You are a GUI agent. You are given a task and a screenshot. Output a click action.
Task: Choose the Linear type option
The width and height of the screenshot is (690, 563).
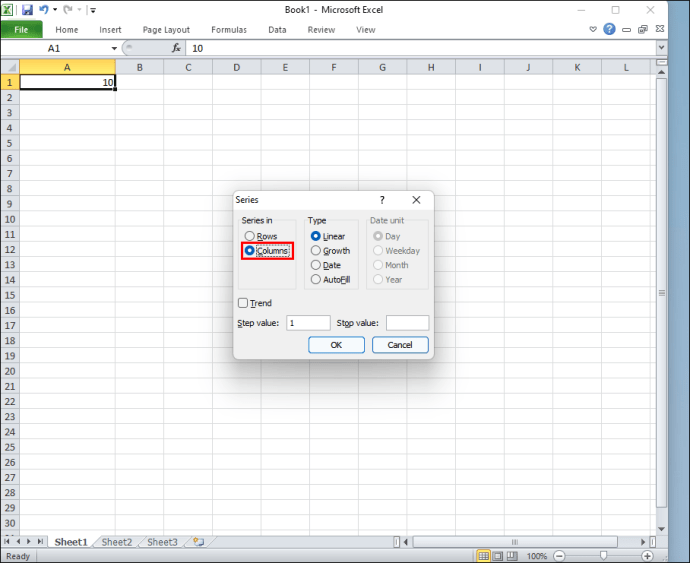point(316,236)
